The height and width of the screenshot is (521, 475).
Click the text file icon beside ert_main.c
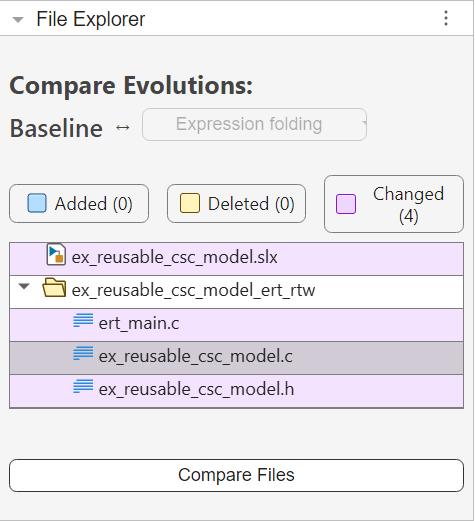(x=83, y=321)
